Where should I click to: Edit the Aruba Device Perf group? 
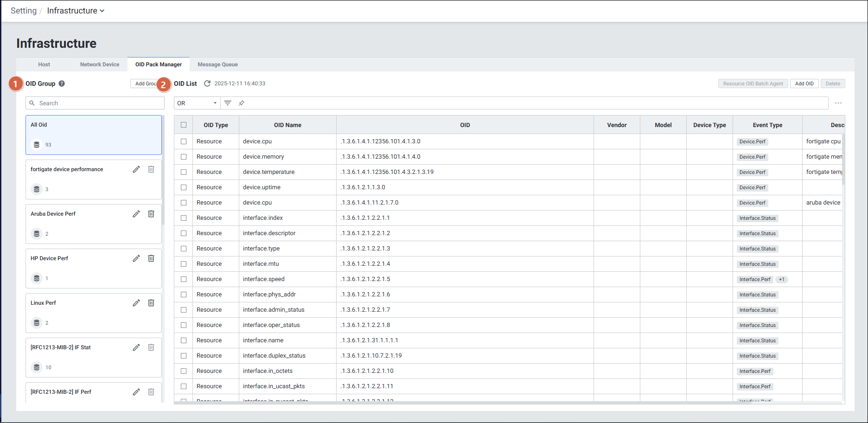tap(136, 214)
